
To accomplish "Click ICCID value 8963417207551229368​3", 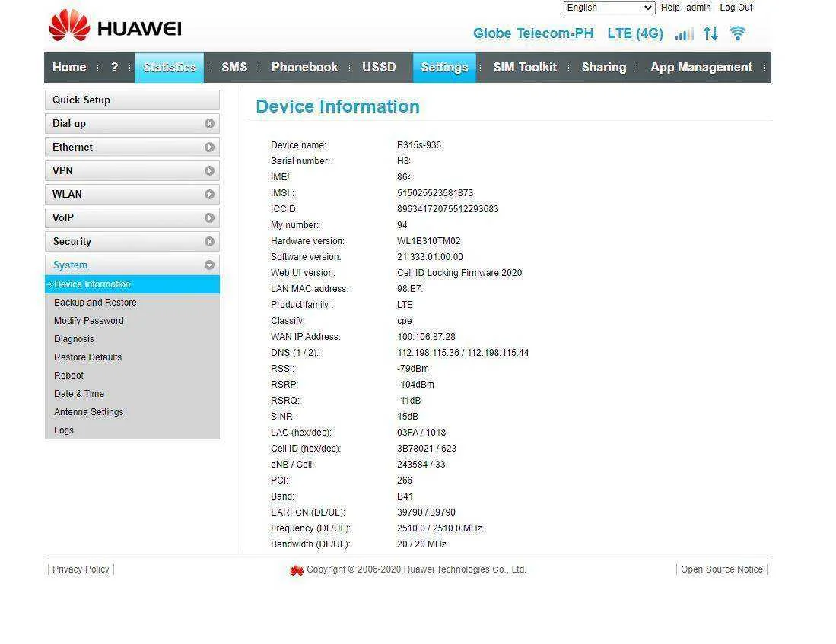I will click(x=448, y=209).
